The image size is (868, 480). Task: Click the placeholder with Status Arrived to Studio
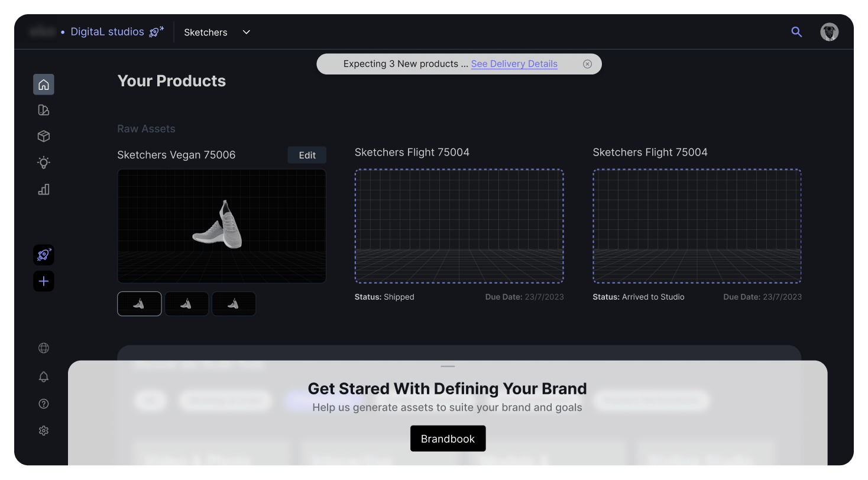[x=697, y=226]
